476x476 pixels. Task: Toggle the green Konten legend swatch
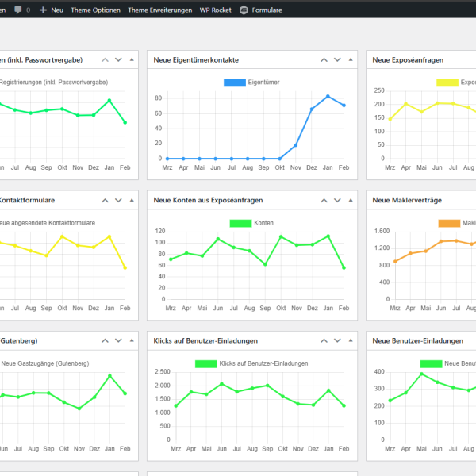click(x=240, y=223)
